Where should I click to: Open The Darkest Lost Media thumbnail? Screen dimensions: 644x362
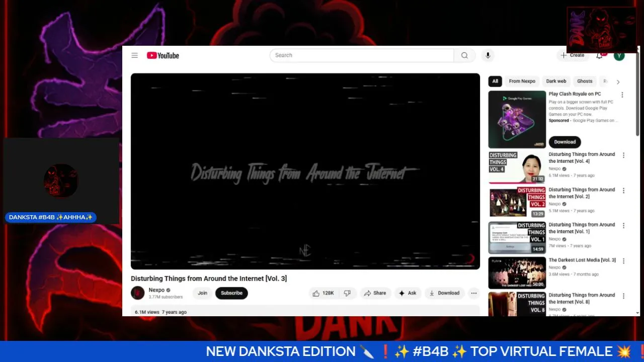[517, 273]
